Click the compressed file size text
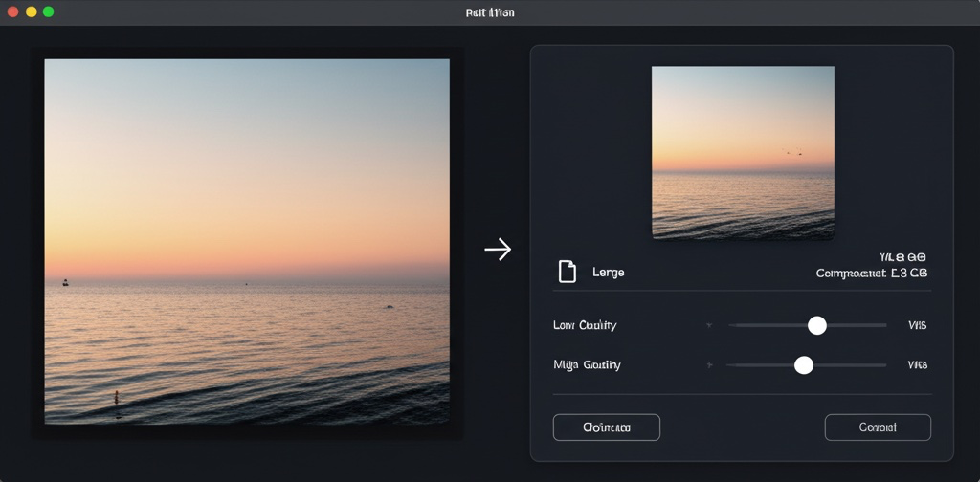980x482 pixels. pyautogui.click(x=871, y=274)
